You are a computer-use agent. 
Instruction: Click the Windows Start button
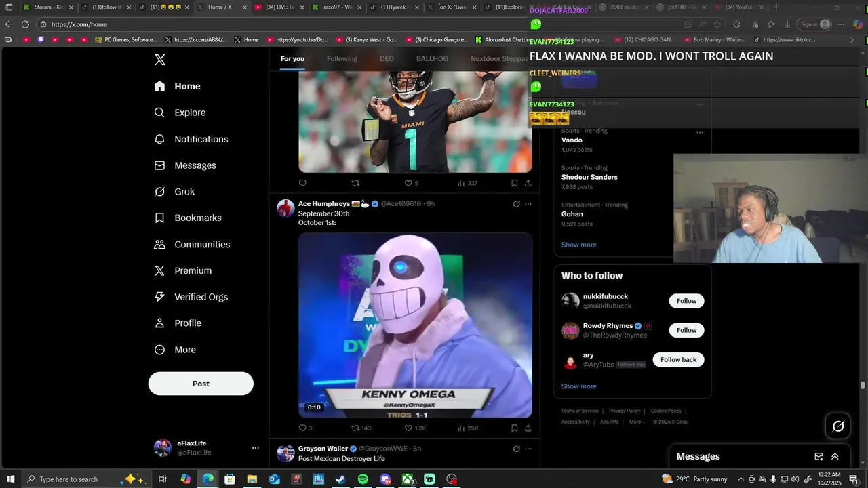(x=11, y=479)
